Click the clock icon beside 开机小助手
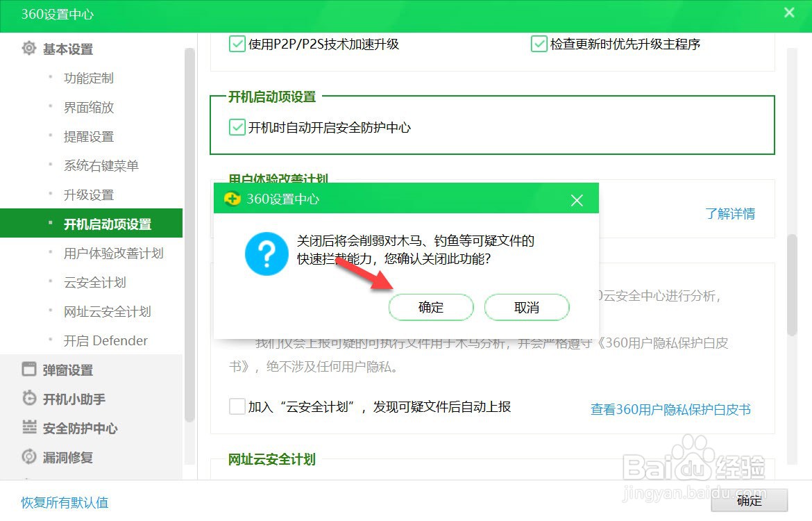The height and width of the screenshot is (521, 812). 29,398
